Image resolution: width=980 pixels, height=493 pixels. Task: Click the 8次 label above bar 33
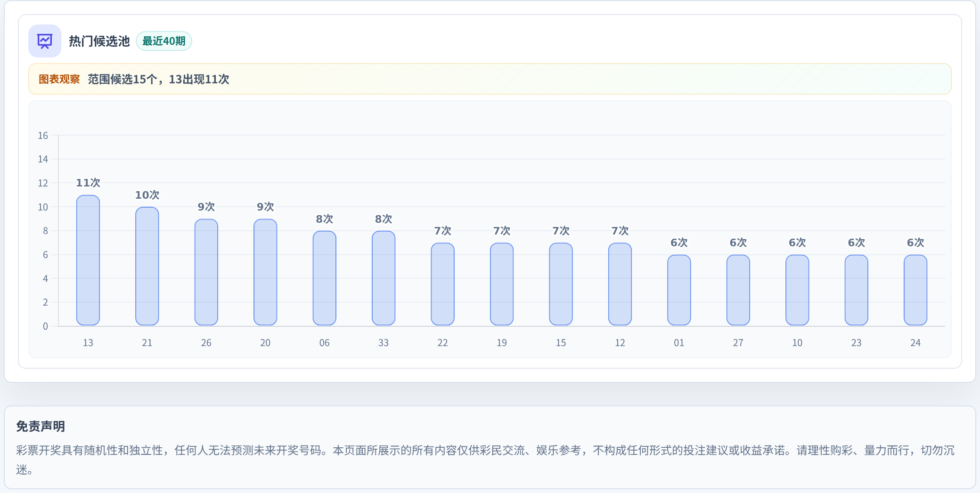[x=384, y=219]
